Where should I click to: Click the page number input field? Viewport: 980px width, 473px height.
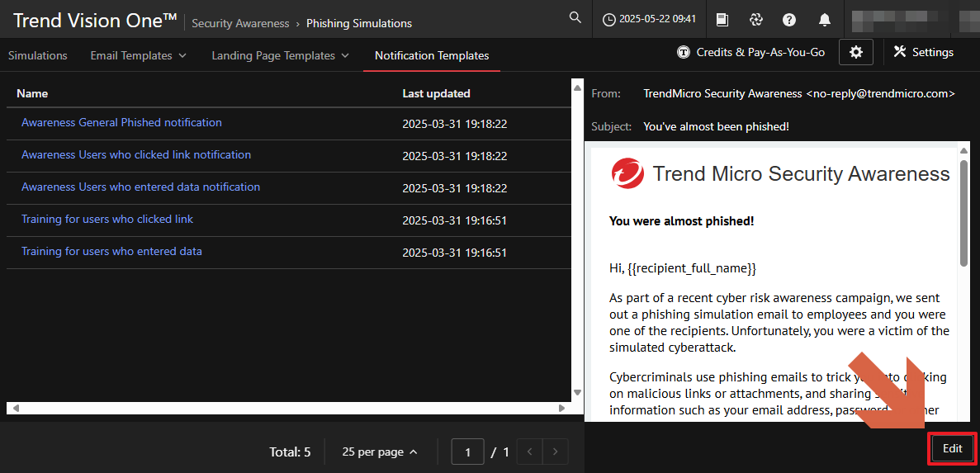tap(468, 452)
